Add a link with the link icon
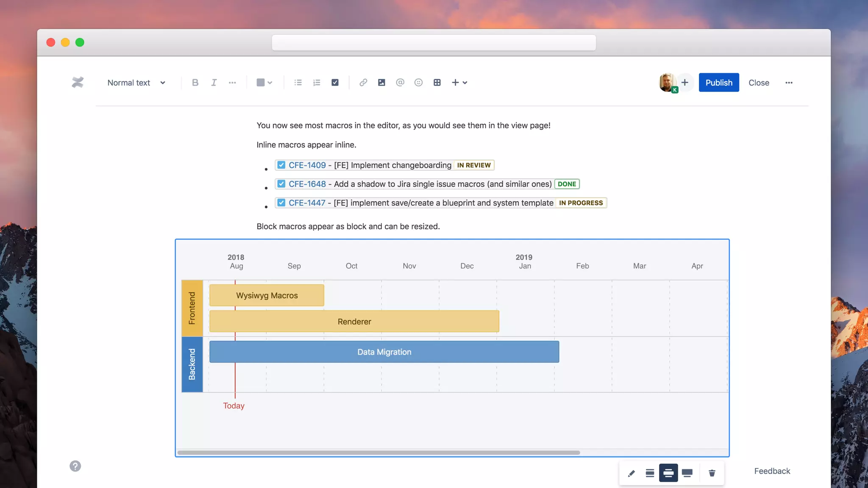 (363, 83)
